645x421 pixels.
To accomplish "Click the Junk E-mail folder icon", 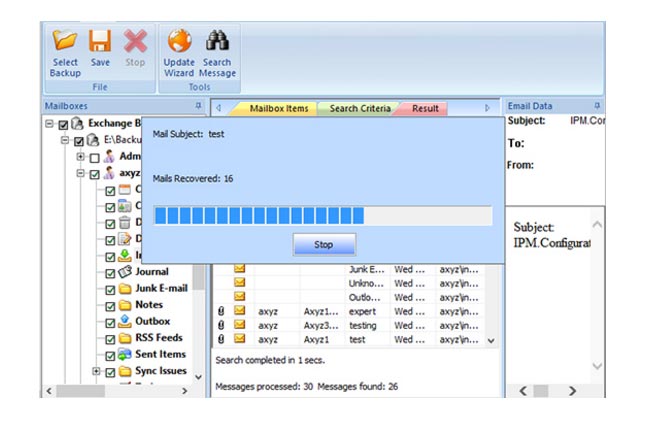I will click(x=125, y=288).
